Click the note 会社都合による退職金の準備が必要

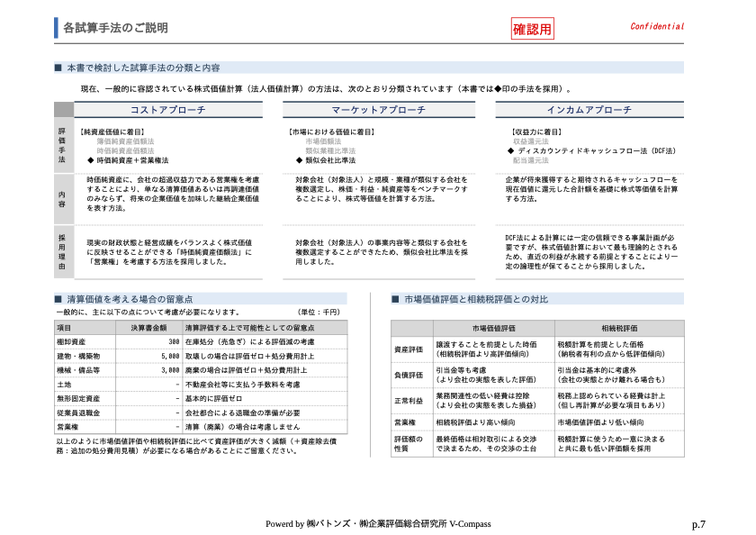pyautogui.click(x=242, y=413)
